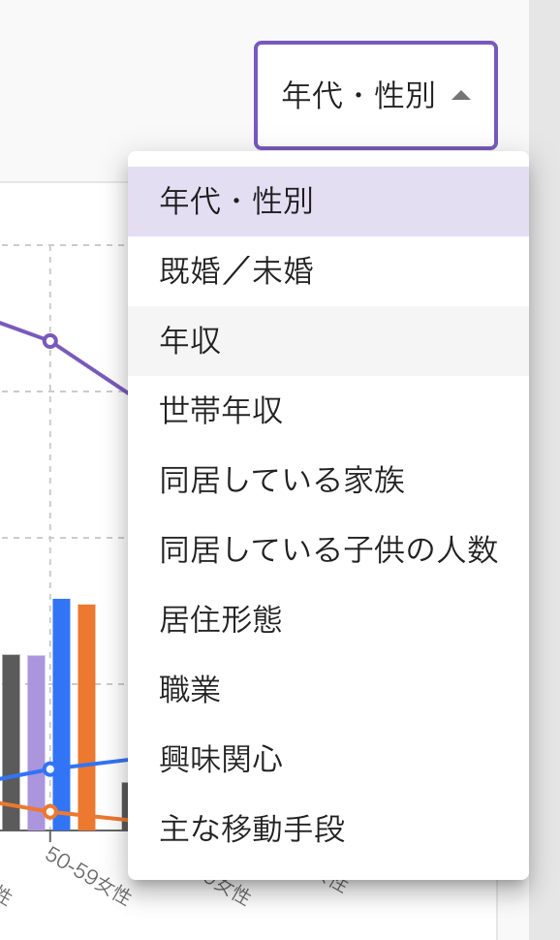560x940 pixels.
Task: Pick 興味関心 from the list
Action: click(328, 759)
